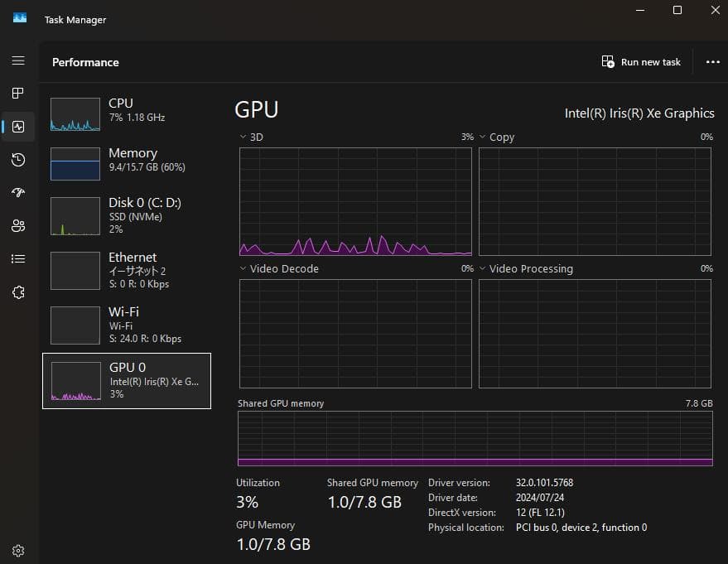Click the Run new task icon
Image resolution: width=728 pixels, height=564 pixels.
coord(608,61)
